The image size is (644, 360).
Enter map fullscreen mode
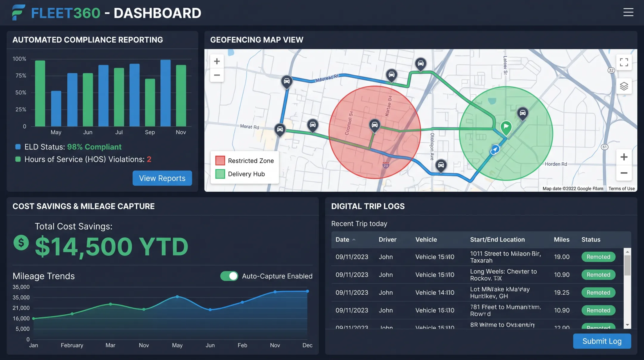624,62
